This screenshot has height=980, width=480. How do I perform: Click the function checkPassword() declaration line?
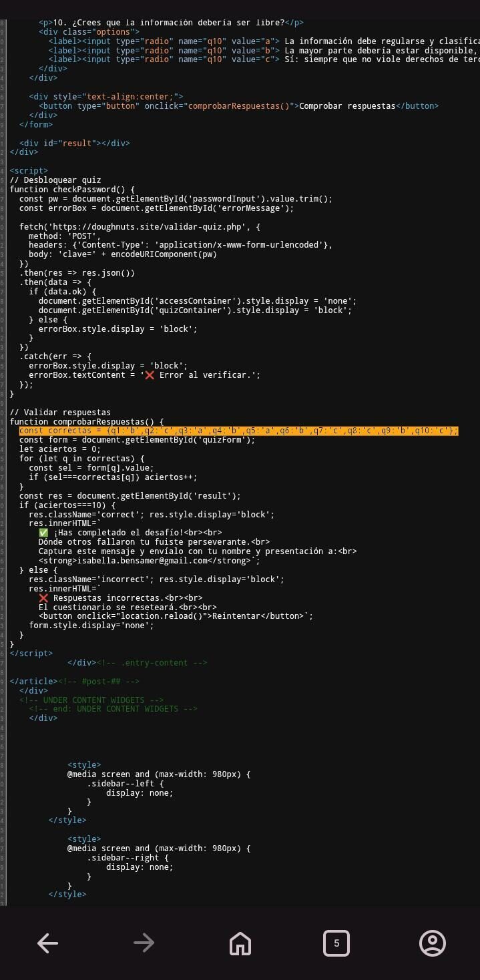tap(72, 189)
